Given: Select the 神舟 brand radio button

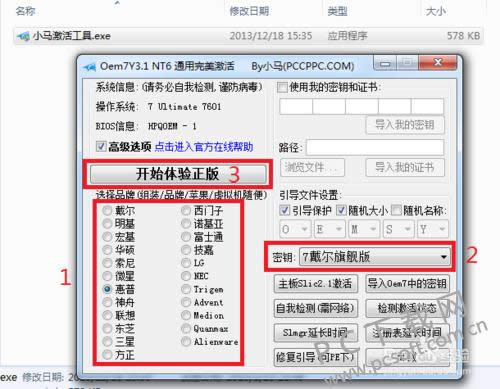Looking at the screenshot, I should (107, 302).
